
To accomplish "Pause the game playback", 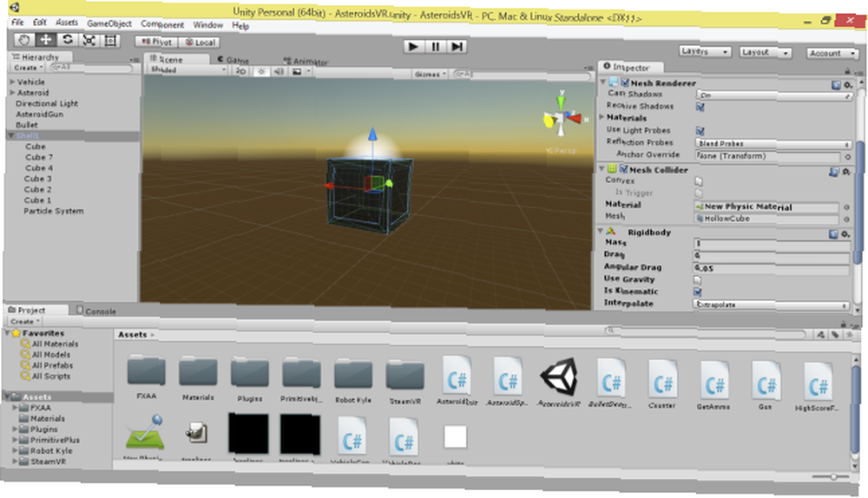I will click(x=435, y=47).
